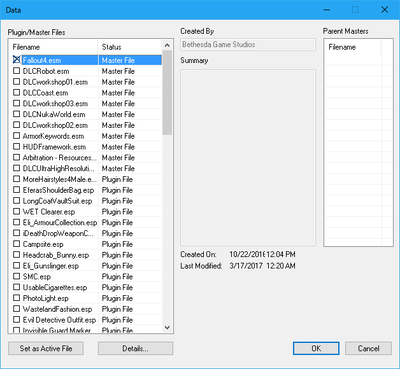Image resolution: width=400 pixels, height=369 pixels.
Task: Check the DLCRobot.esm checkbox
Action: (x=16, y=71)
